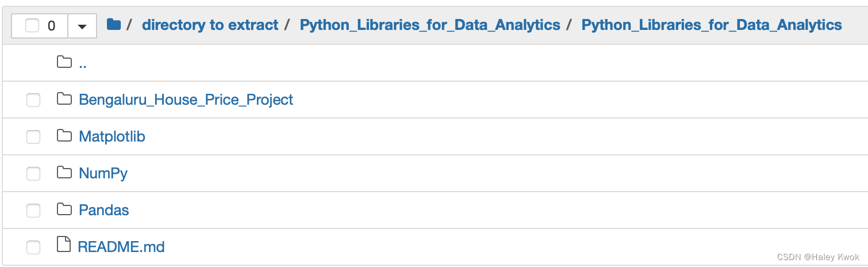The width and height of the screenshot is (868, 267).
Task: Click the root folder icon in breadcrumb
Action: (x=114, y=25)
